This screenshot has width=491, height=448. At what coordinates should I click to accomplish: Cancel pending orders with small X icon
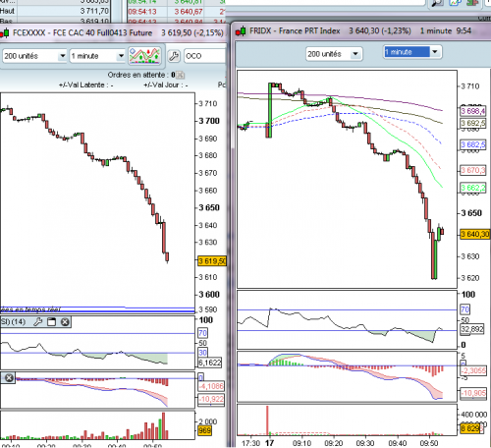[180, 75]
